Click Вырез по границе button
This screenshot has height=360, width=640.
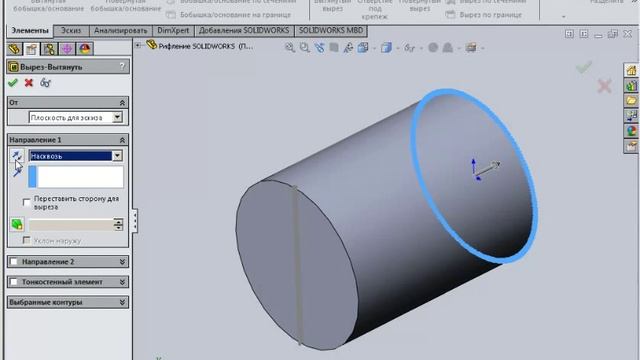pos(484,15)
